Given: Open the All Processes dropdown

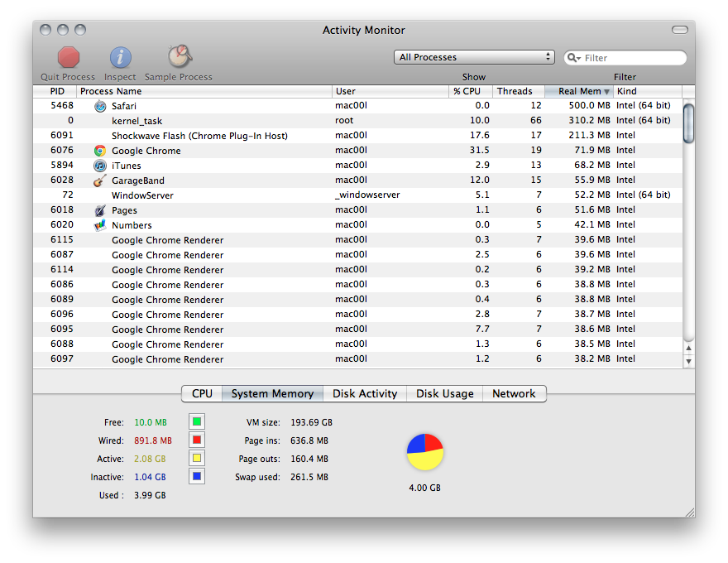Looking at the screenshot, I should click(474, 57).
